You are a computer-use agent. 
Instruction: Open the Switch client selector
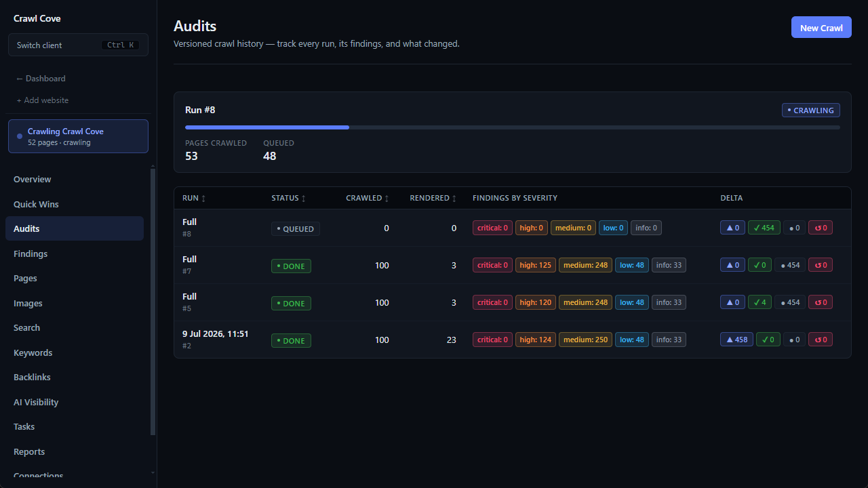pyautogui.click(x=78, y=45)
